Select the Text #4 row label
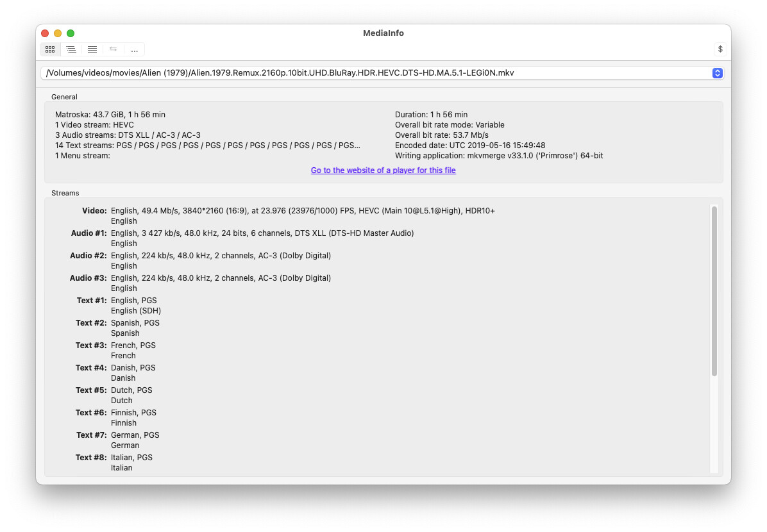767x532 pixels. (91, 368)
